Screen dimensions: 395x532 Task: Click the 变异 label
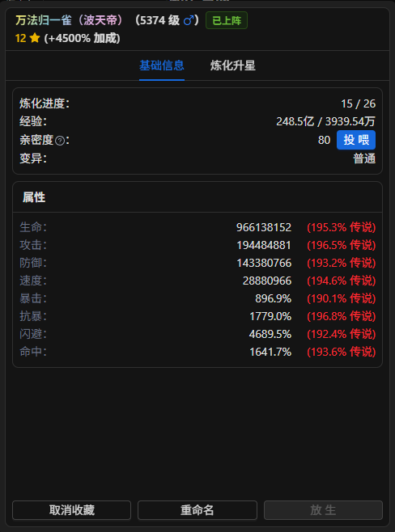(x=33, y=158)
